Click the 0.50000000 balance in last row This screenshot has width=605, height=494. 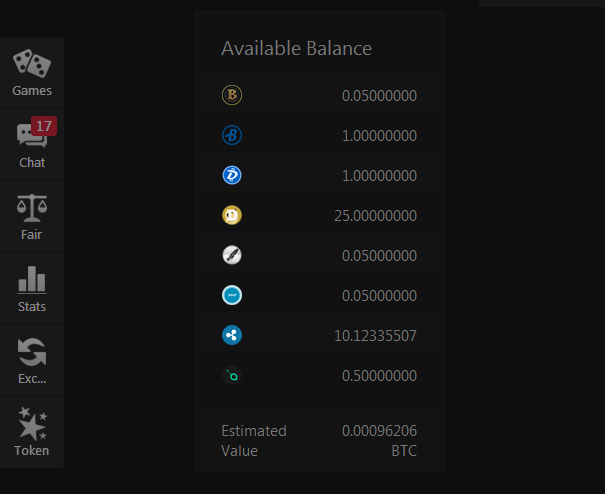coord(379,376)
